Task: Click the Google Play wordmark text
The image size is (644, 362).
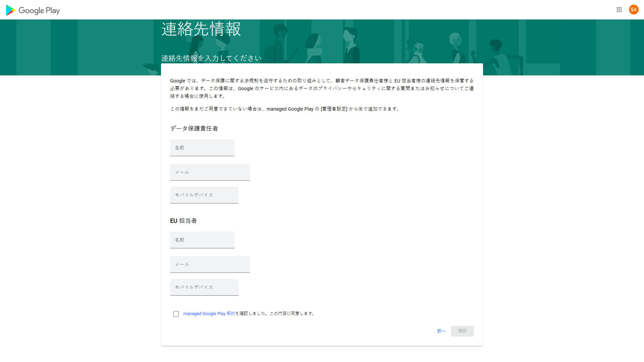Action: click(x=39, y=11)
